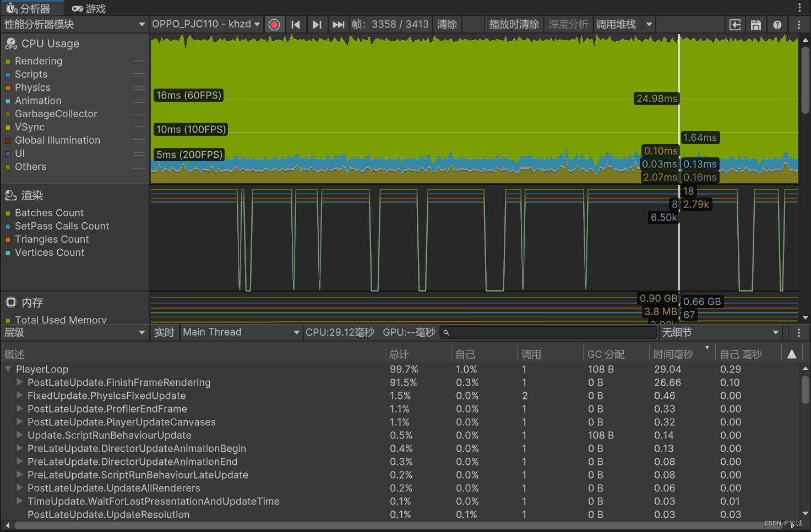Select the PostLateUpdate.UpdateResolution row
The image size is (811, 532).
(x=400, y=514)
